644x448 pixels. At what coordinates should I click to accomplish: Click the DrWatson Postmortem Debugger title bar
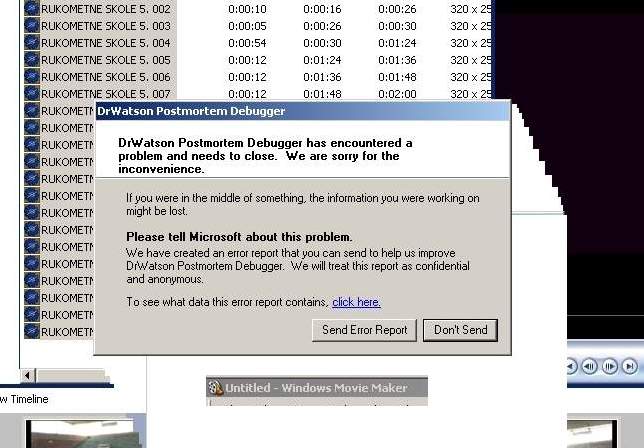click(x=303, y=111)
